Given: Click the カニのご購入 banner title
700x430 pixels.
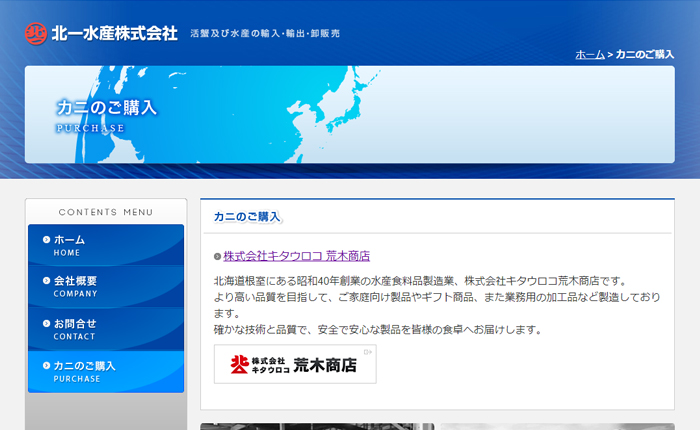Looking at the screenshot, I should (107, 108).
